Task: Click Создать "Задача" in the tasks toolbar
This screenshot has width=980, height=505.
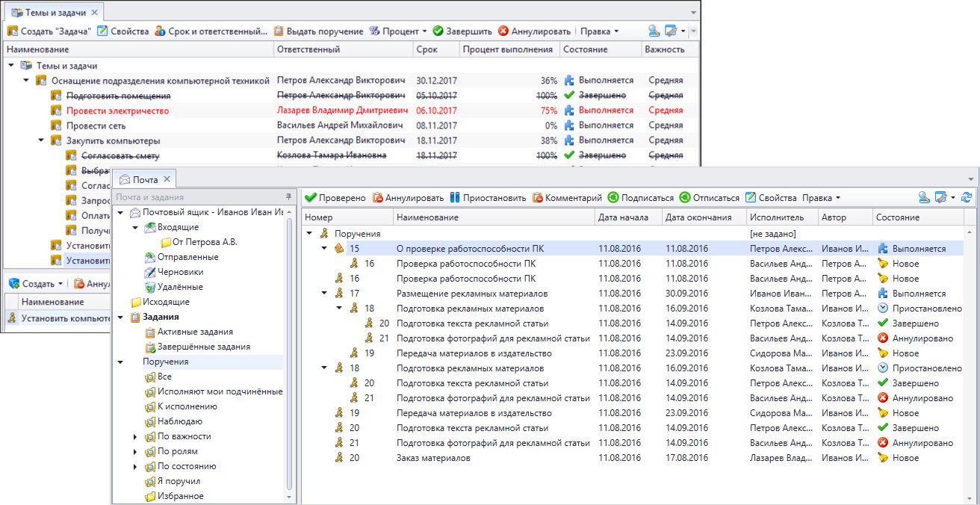Action: [49, 31]
